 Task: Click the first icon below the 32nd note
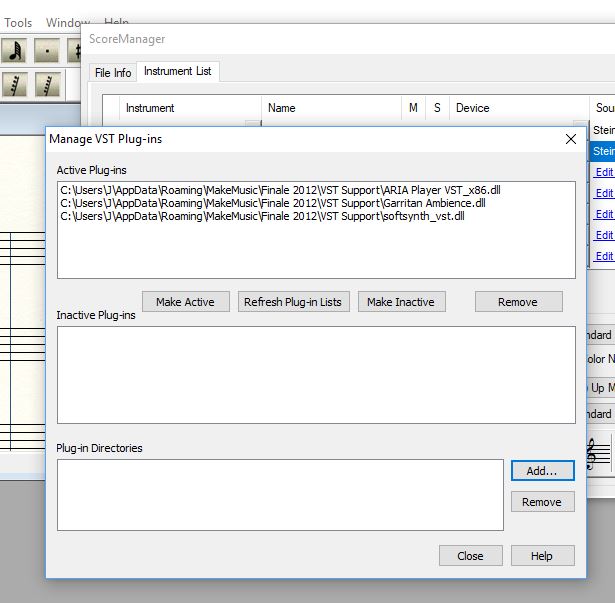pos(14,85)
